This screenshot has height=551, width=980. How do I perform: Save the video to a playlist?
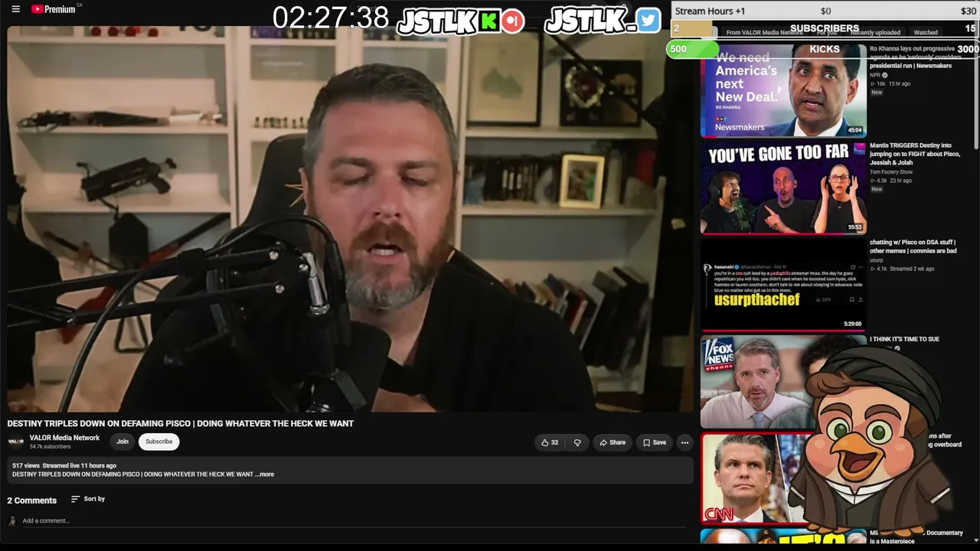655,442
